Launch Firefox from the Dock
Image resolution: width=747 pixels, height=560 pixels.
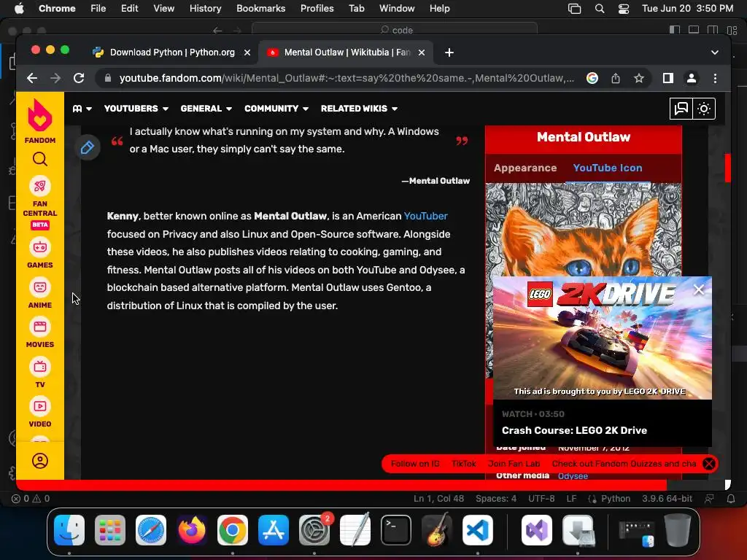pyautogui.click(x=192, y=530)
